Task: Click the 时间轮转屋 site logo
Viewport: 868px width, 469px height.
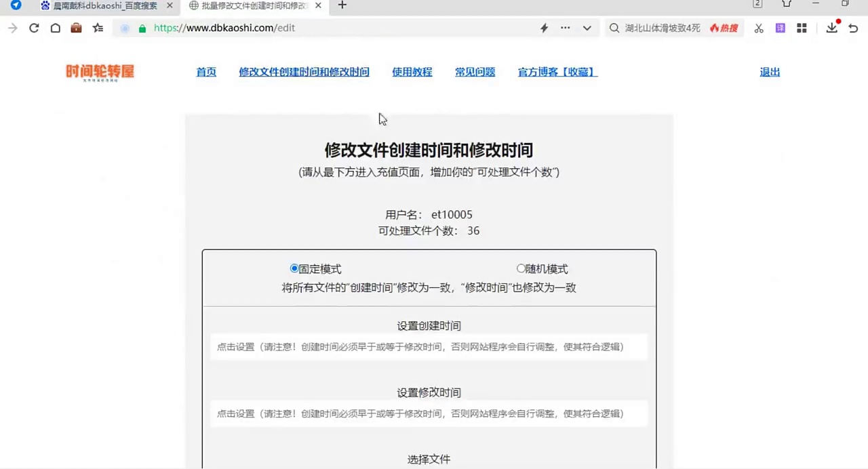Action: [100, 73]
